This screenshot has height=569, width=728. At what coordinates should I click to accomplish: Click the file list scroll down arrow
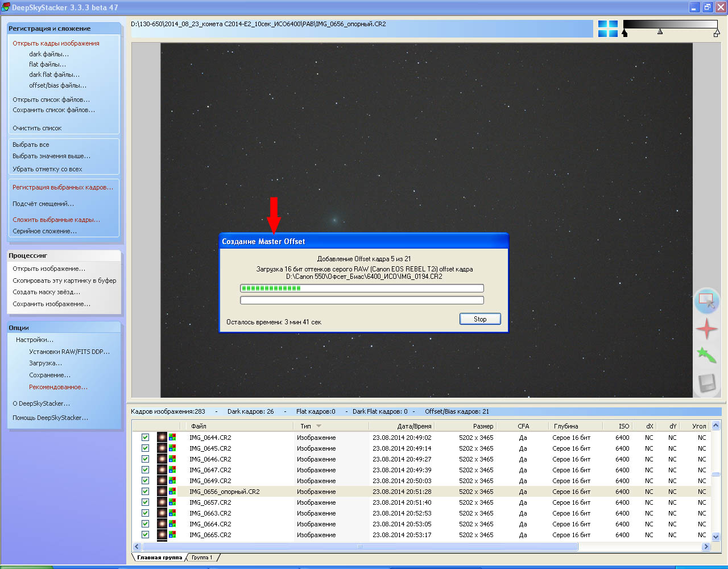click(x=715, y=537)
